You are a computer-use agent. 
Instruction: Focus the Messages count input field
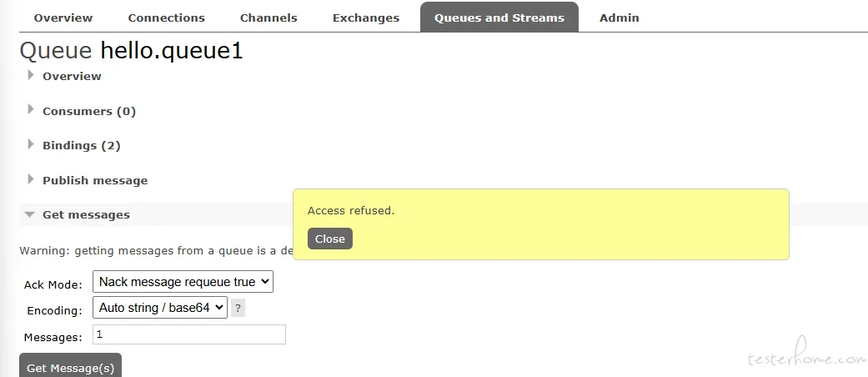[x=188, y=334]
